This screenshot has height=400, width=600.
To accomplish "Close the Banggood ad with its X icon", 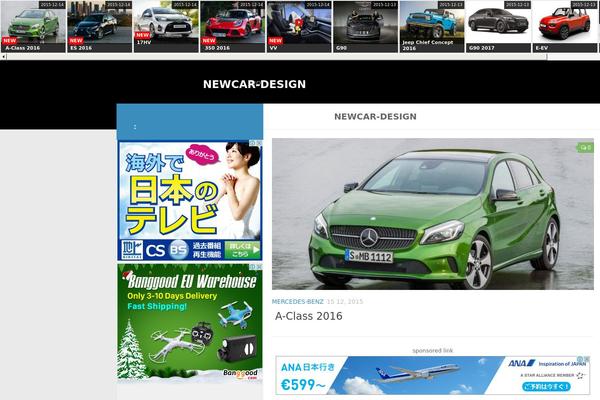I will pos(259,266).
